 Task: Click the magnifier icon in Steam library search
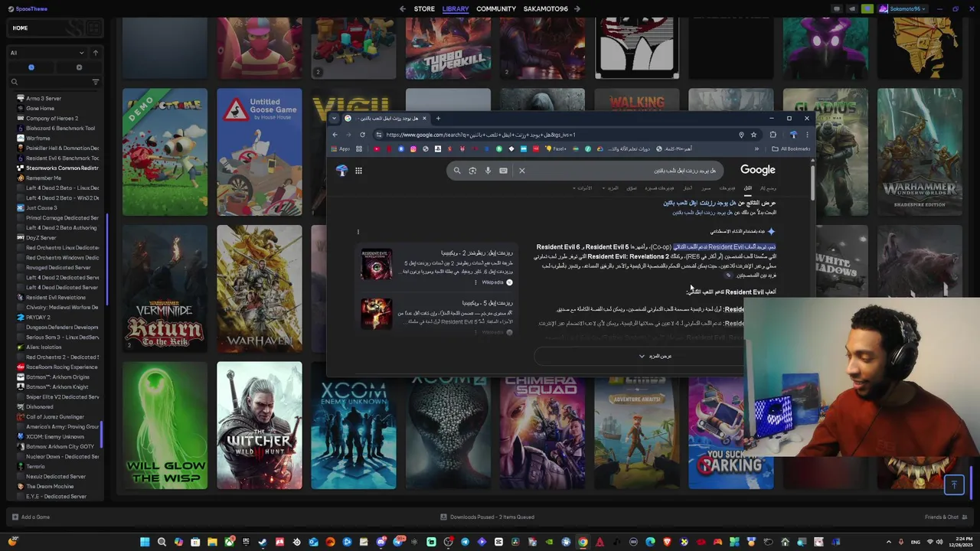pyautogui.click(x=14, y=82)
